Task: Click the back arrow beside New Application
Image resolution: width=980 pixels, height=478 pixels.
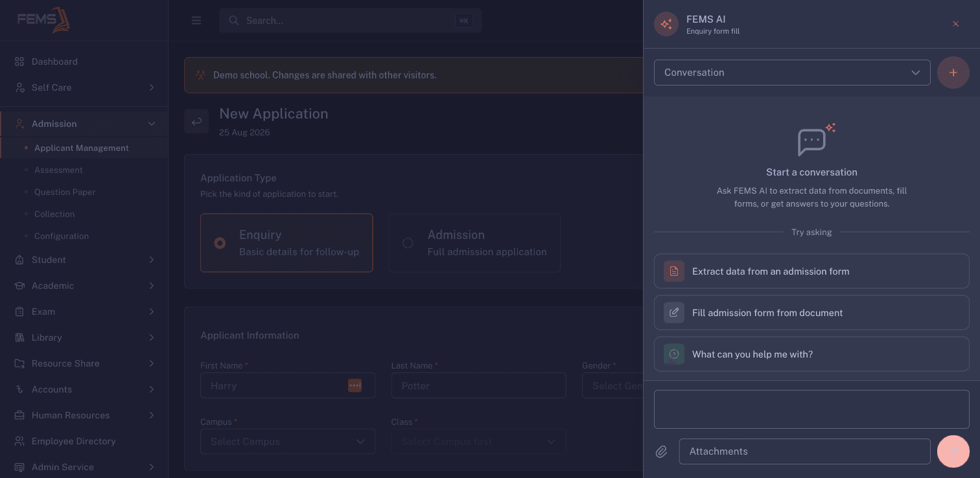Action: pyautogui.click(x=196, y=121)
